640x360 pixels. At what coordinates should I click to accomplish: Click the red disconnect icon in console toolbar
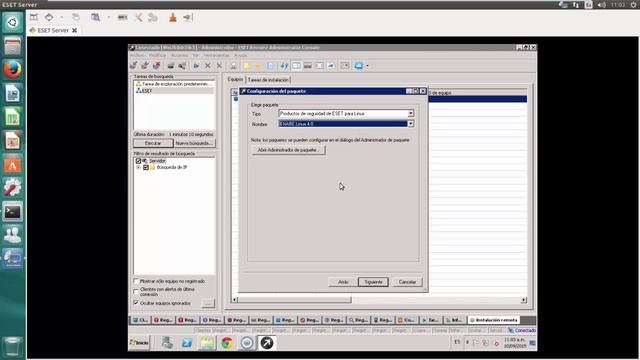point(156,66)
